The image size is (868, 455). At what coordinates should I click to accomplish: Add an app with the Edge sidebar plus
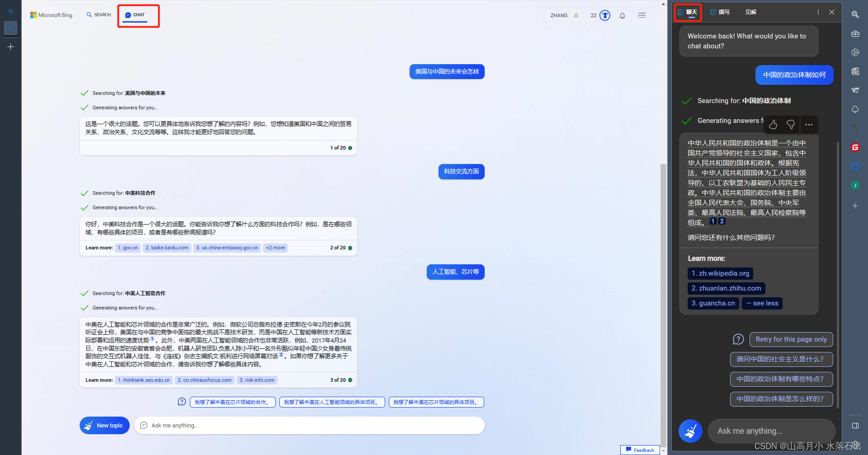point(855,206)
